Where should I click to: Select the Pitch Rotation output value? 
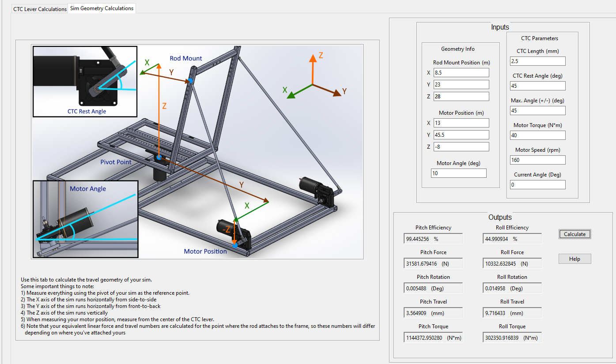(433, 288)
